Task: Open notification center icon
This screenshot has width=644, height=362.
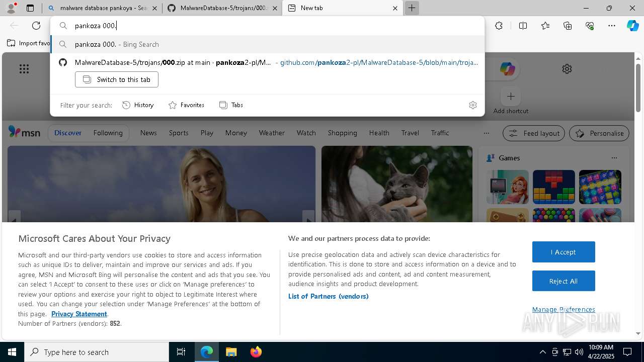Action: tap(627, 352)
